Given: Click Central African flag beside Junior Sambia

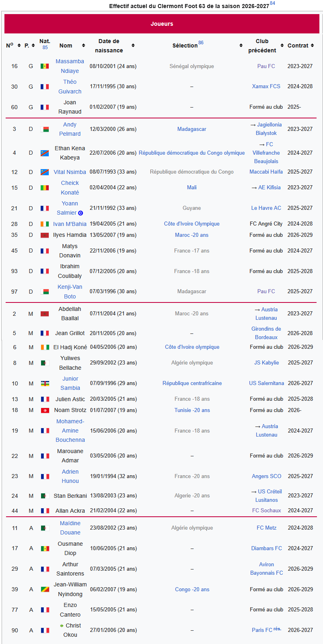Looking at the screenshot, I should [45, 383].
